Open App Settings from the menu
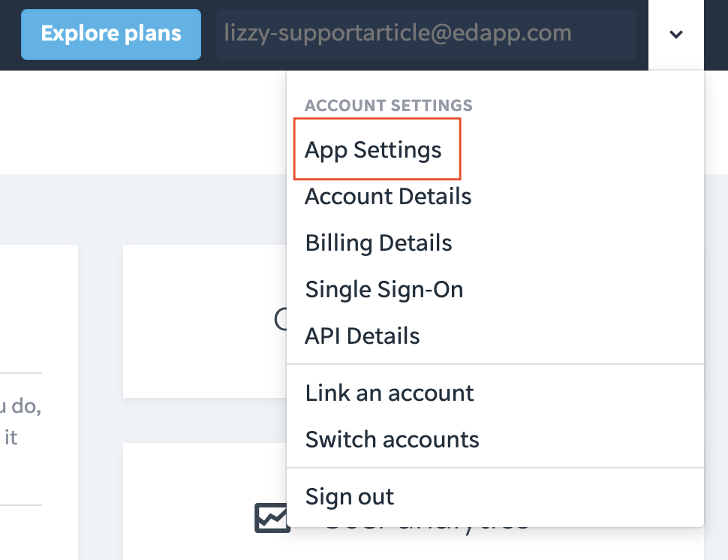728x560 pixels. (373, 149)
